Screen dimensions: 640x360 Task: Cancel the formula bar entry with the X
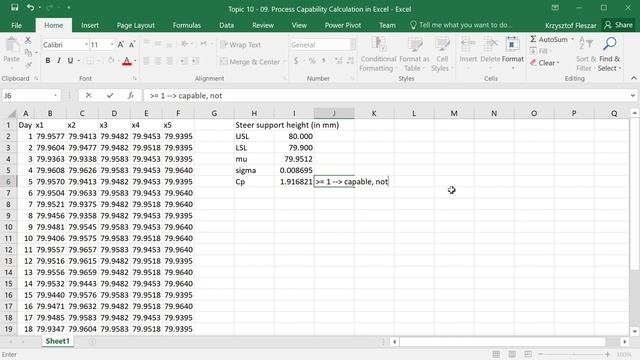click(x=88, y=96)
